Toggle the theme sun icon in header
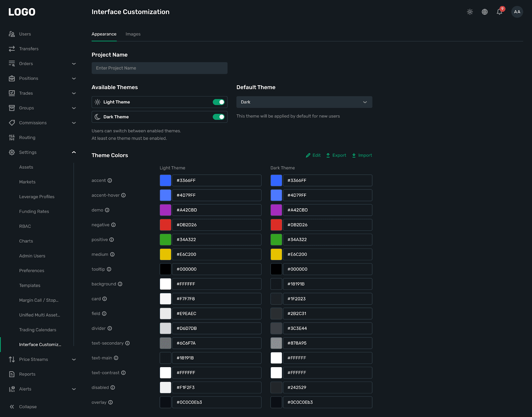532x417 pixels. click(470, 12)
